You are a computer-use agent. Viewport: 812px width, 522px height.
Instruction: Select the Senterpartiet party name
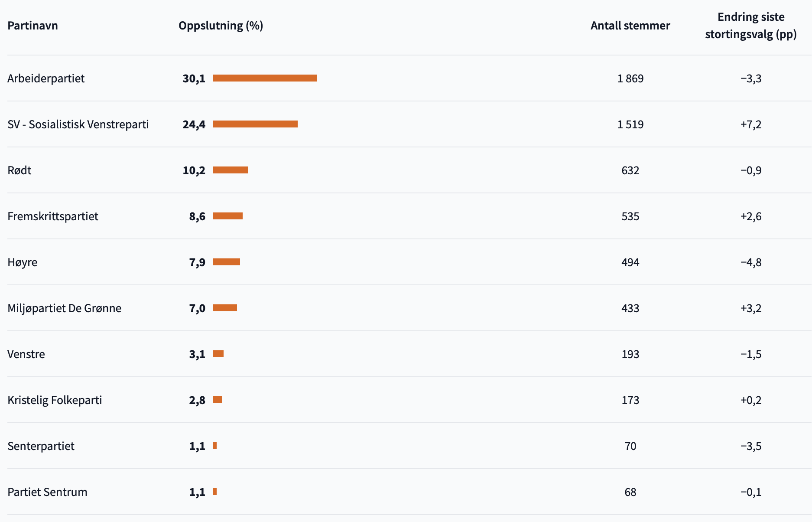click(x=41, y=446)
